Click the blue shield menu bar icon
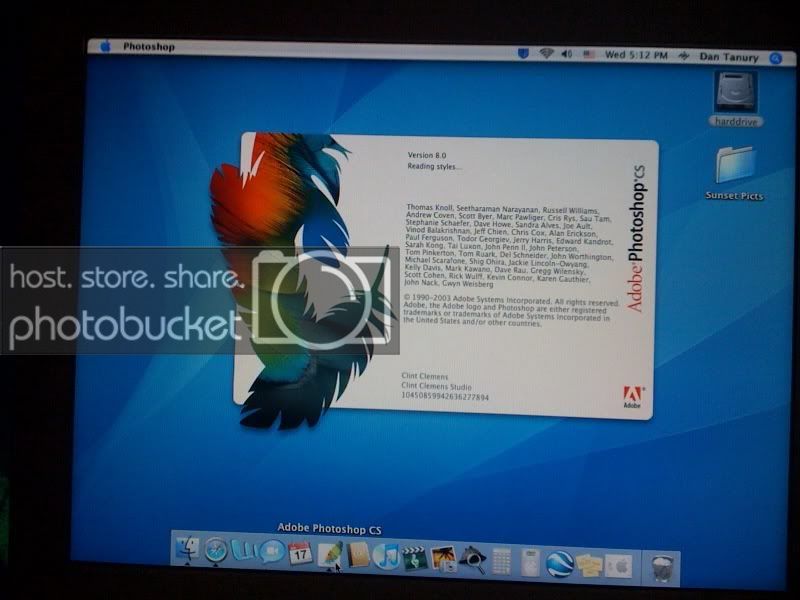The width and height of the screenshot is (800, 600). click(523, 53)
